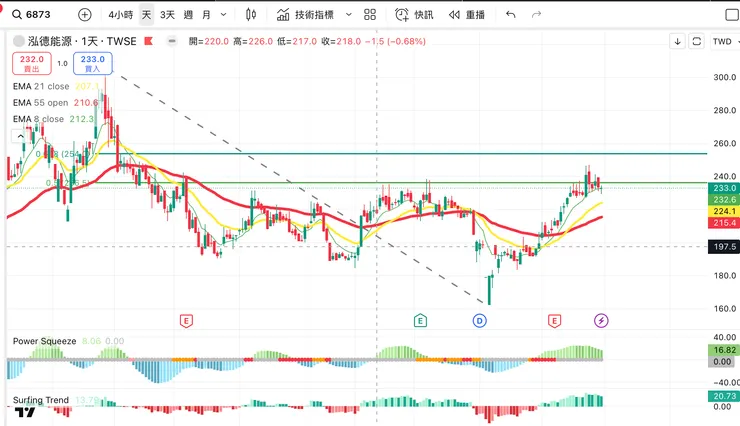Click the 233.0 買入 buy button
740x426 pixels.
92,64
